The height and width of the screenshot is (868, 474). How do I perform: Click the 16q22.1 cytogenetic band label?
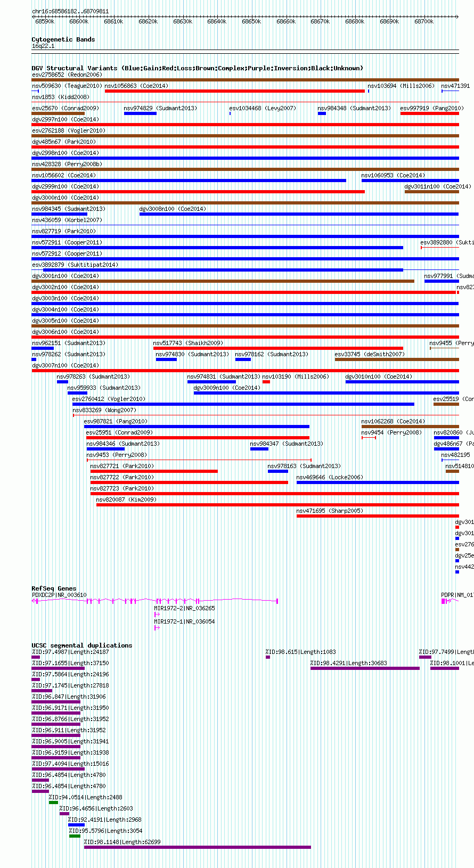click(43, 46)
